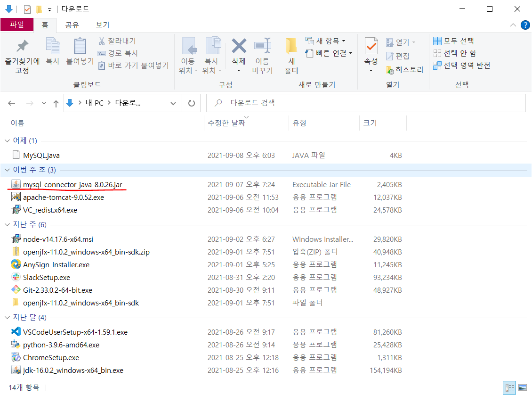The height and width of the screenshot is (395, 532).
Task: Click the Git-2.33.0.2 installer icon
Action: pos(16,290)
